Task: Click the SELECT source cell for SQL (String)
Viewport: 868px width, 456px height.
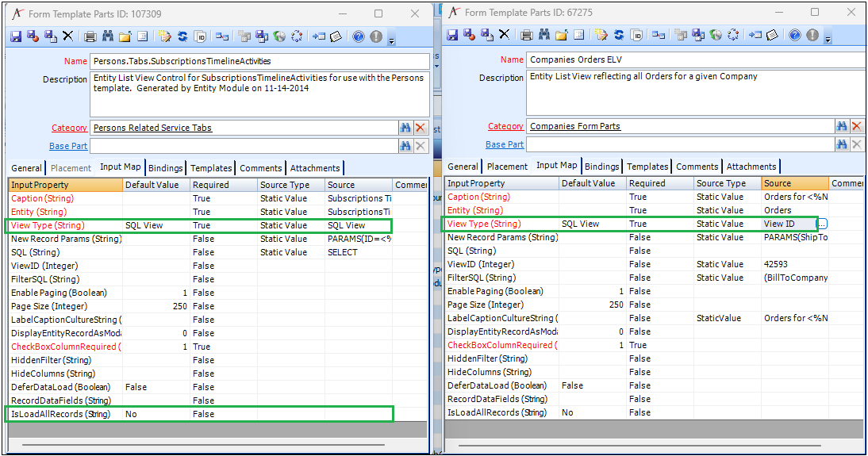Action: coord(359,252)
